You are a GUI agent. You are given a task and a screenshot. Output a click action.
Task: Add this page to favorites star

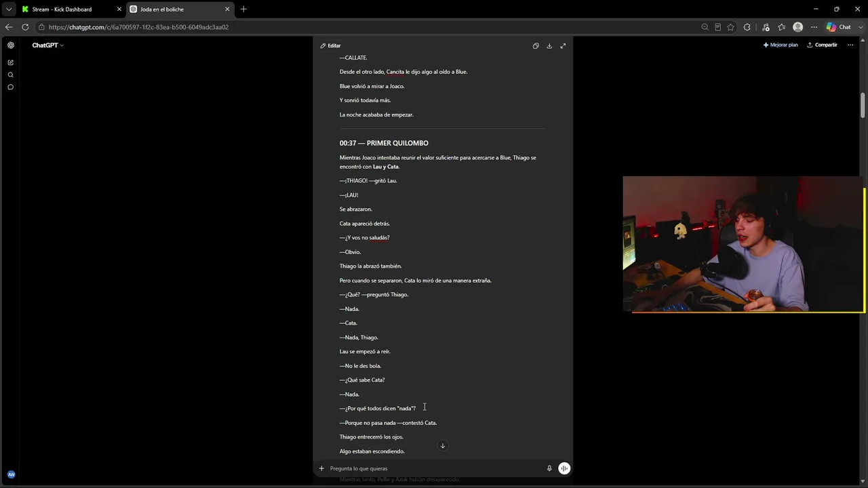[x=730, y=27]
